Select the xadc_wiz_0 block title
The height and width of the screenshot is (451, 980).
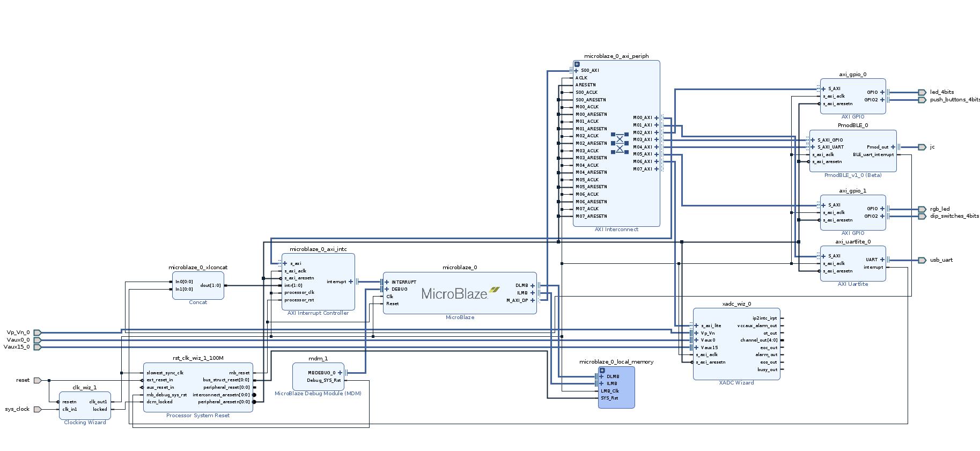pyautogui.click(x=736, y=304)
